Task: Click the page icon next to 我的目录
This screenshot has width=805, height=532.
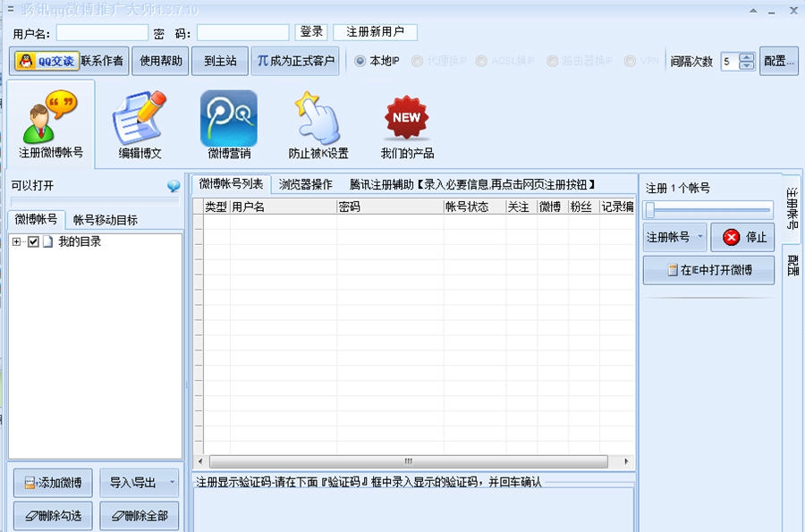Action: (47, 241)
